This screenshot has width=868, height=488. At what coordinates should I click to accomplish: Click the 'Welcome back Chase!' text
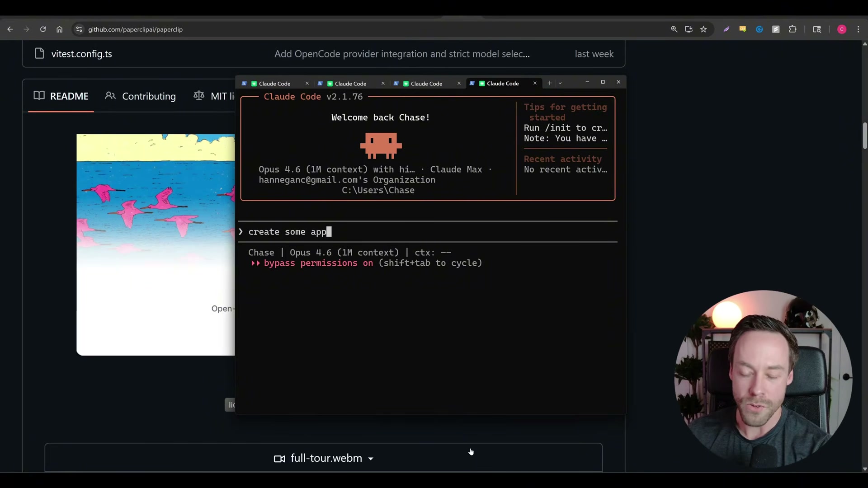pyautogui.click(x=381, y=117)
